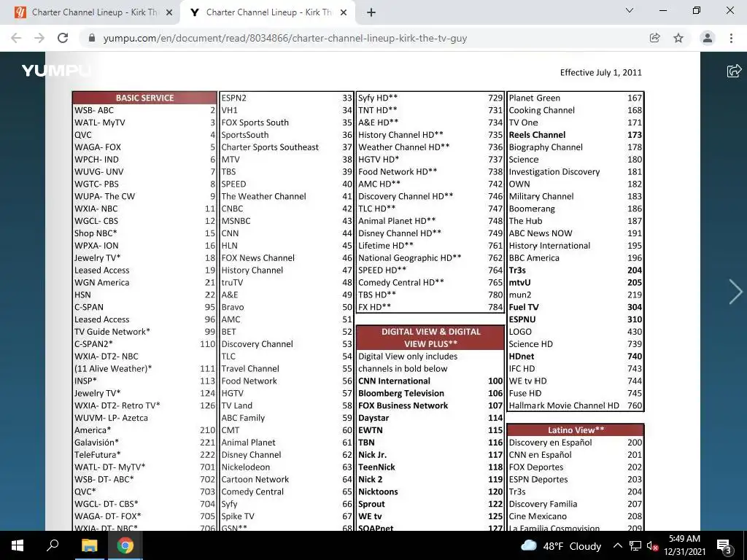
Task: Open the network status tray icon
Action: coord(635,545)
